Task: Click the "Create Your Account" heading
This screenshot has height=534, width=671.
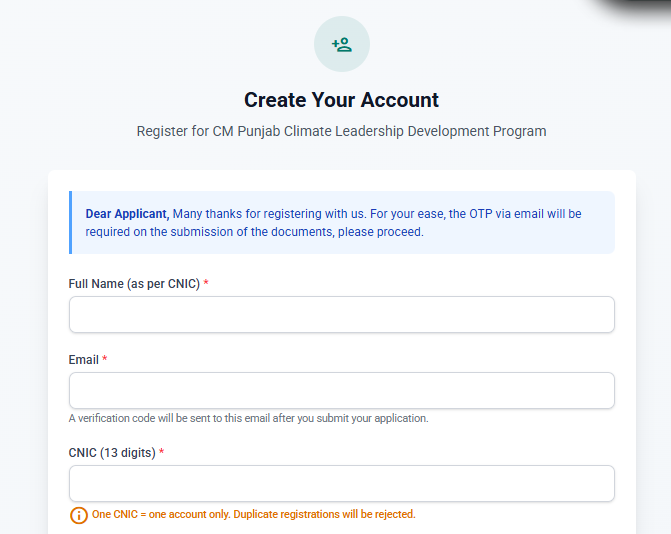Action: coord(341,100)
